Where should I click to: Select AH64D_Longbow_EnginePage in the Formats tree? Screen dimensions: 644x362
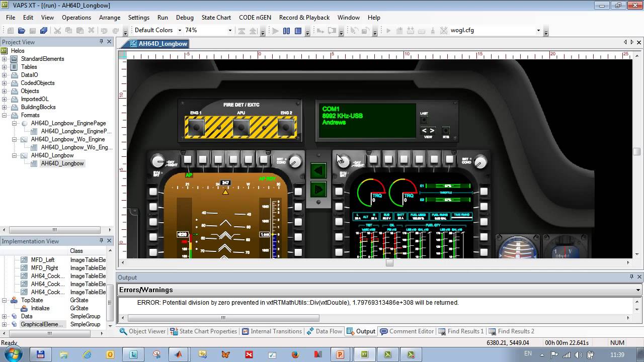tap(68, 123)
